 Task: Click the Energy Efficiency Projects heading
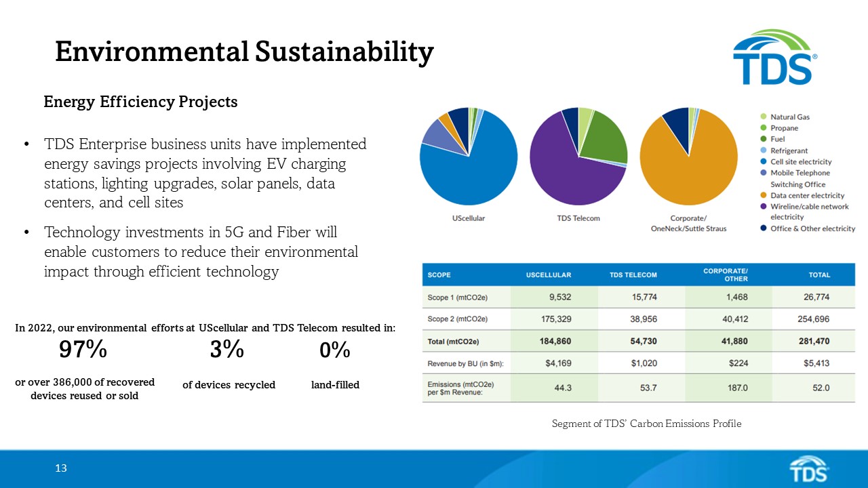tap(140, 102)
